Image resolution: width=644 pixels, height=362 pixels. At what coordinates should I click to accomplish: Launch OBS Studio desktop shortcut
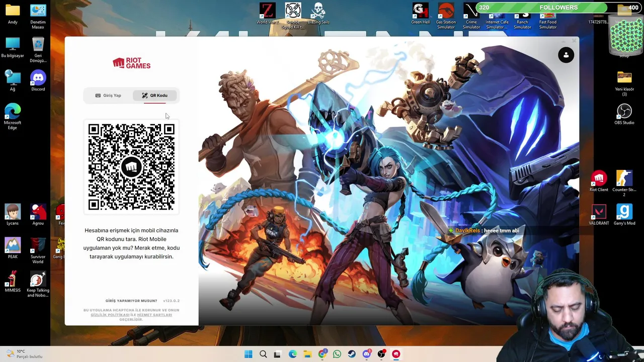coord(624,114)
